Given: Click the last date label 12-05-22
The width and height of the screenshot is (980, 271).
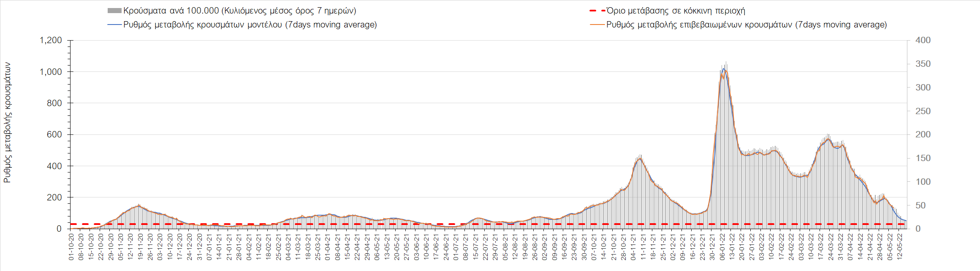Looking at the screenshot, I should 900,246.
